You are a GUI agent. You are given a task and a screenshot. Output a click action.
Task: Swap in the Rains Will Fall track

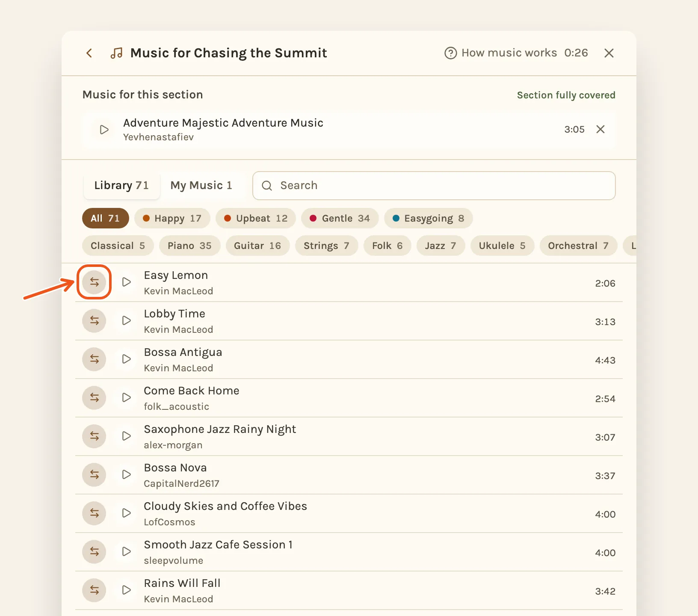tap(94, 590)
